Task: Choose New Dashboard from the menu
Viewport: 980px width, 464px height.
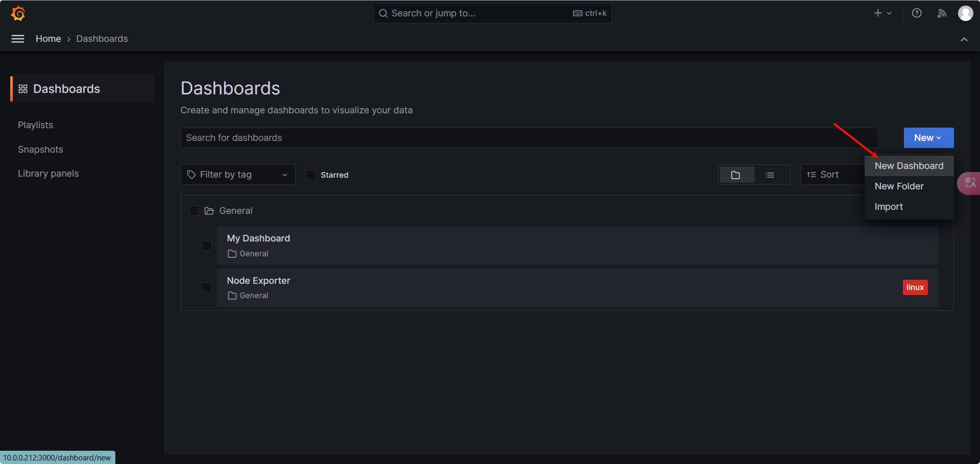Action: [909, 166]
